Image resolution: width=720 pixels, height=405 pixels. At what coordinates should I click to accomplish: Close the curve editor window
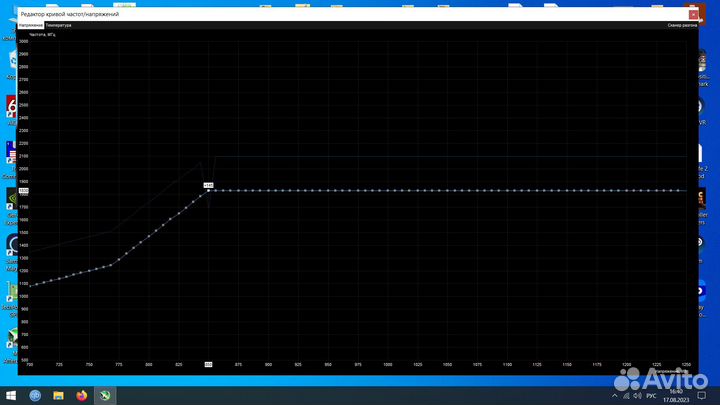pyautogui.click(x=693, y=14)
